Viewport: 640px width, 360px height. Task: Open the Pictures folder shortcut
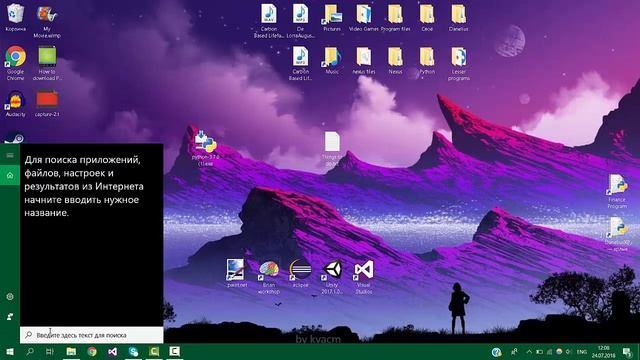pos(332,18)
